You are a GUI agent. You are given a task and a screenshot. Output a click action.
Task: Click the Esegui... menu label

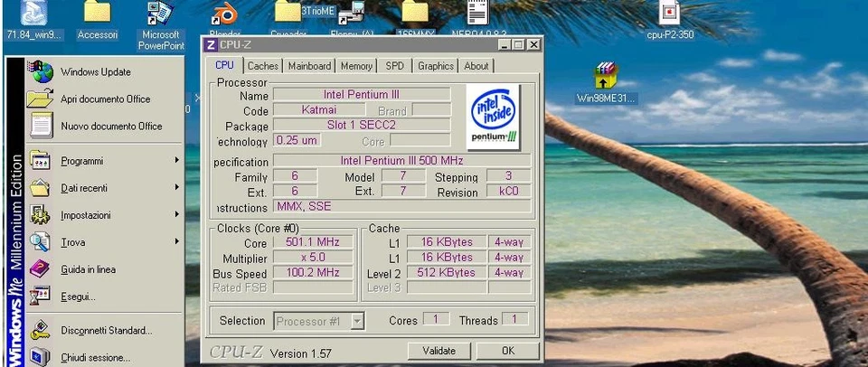click(78, 297)
